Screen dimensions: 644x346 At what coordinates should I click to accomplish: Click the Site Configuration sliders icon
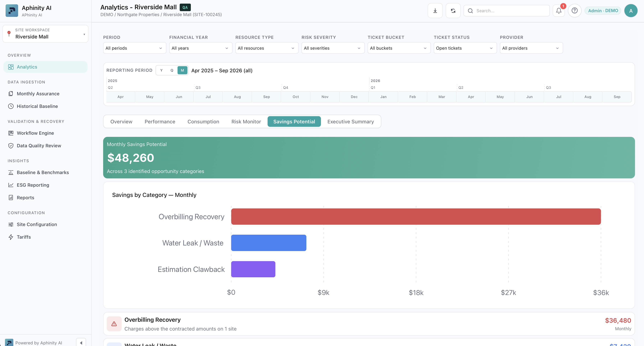pyautogui.click(x=11, y=224)
